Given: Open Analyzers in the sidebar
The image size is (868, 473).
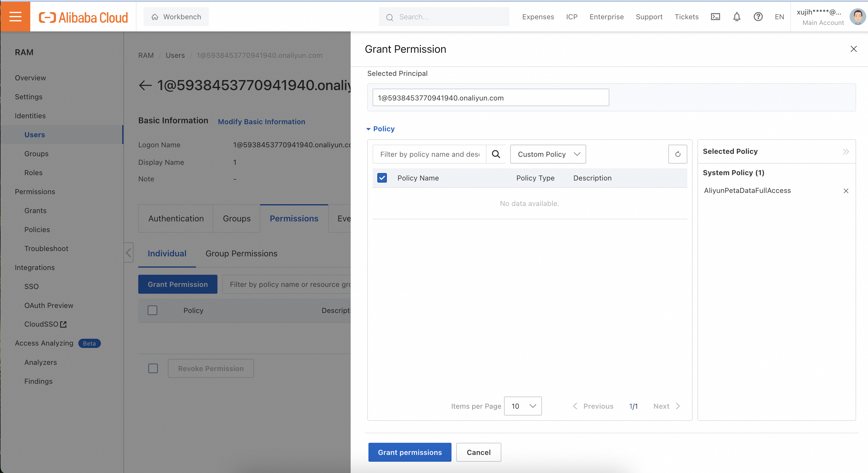Looking at the screenshot, I should click(40, 362).
